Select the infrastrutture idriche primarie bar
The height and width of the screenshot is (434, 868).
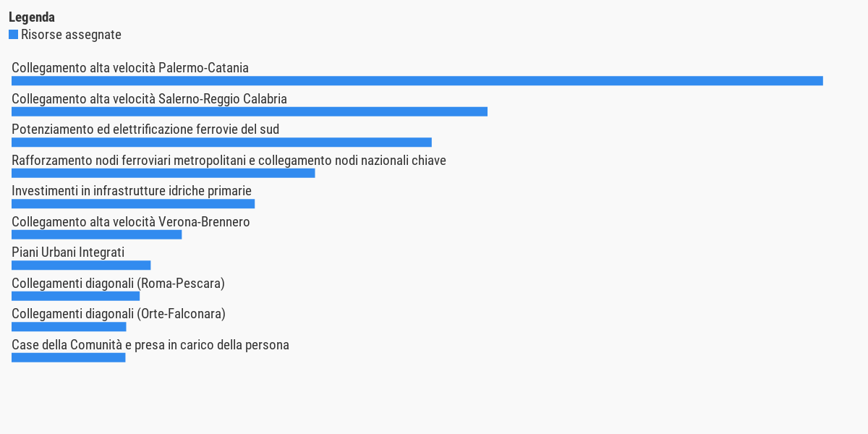coord(133,204)
